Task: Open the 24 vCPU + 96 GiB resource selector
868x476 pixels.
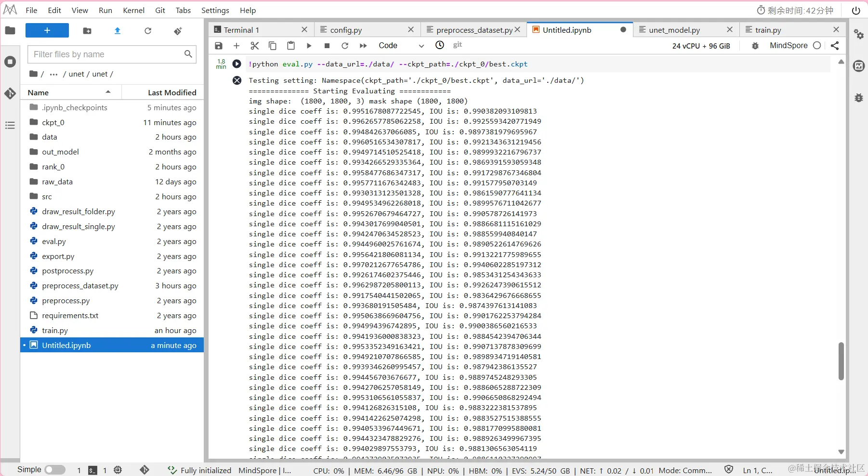Action: [701, 46]
